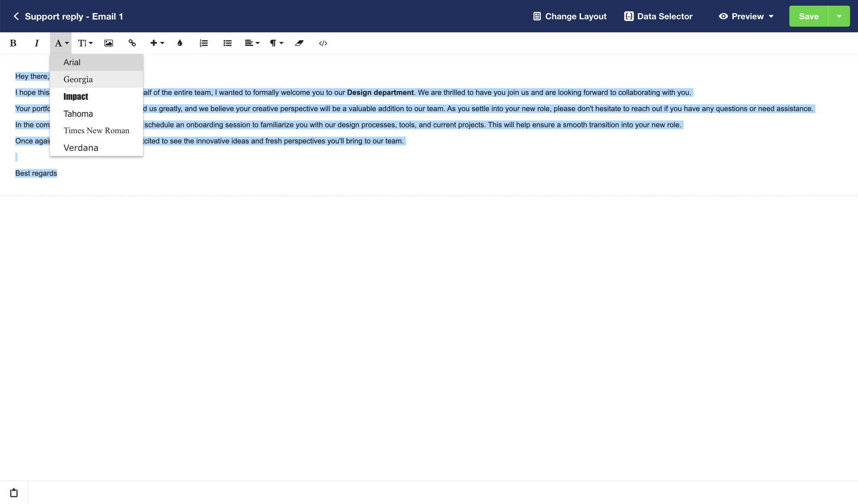Open the text alignment dropdown

[252, 43]
